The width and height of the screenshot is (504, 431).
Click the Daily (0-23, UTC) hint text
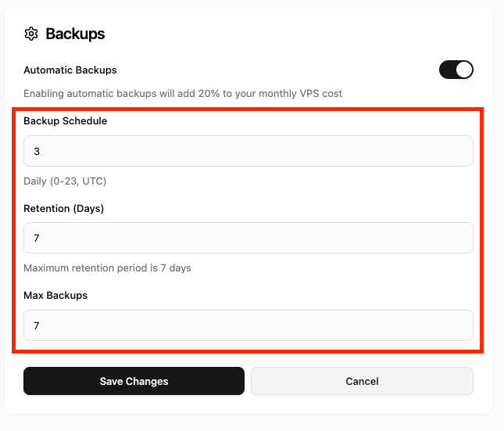click(65, 181)
